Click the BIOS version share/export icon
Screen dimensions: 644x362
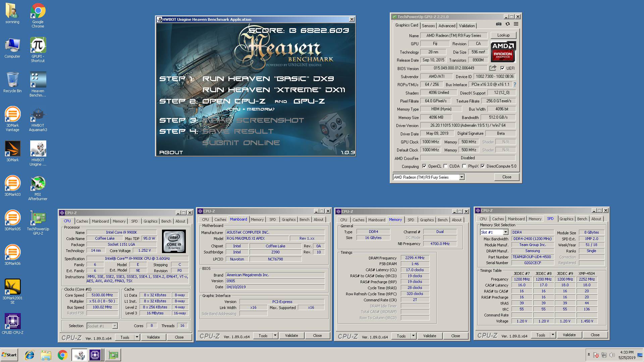(493, 68)
